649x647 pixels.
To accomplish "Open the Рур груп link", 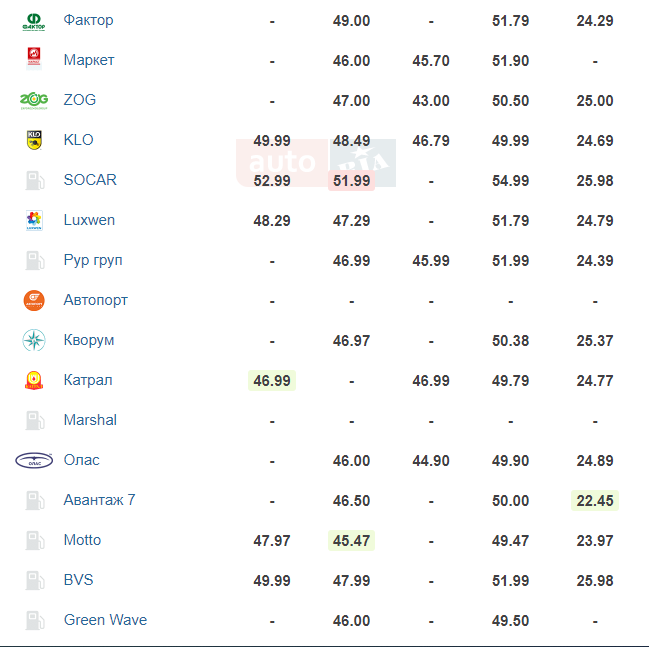I will click(x=93, y=260).
